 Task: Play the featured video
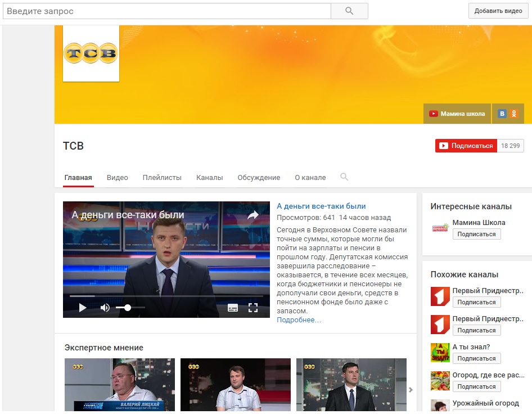pyautogui.click(x=83, y=308)
